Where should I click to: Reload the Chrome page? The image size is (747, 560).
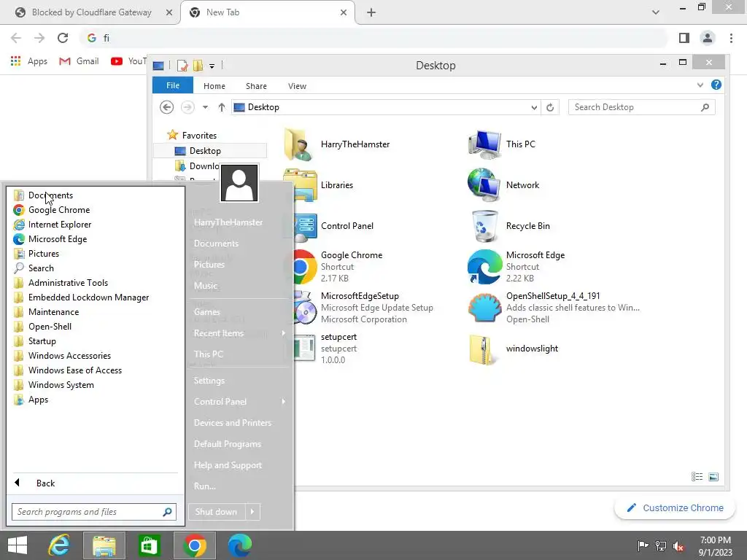(x=63, y=38)
